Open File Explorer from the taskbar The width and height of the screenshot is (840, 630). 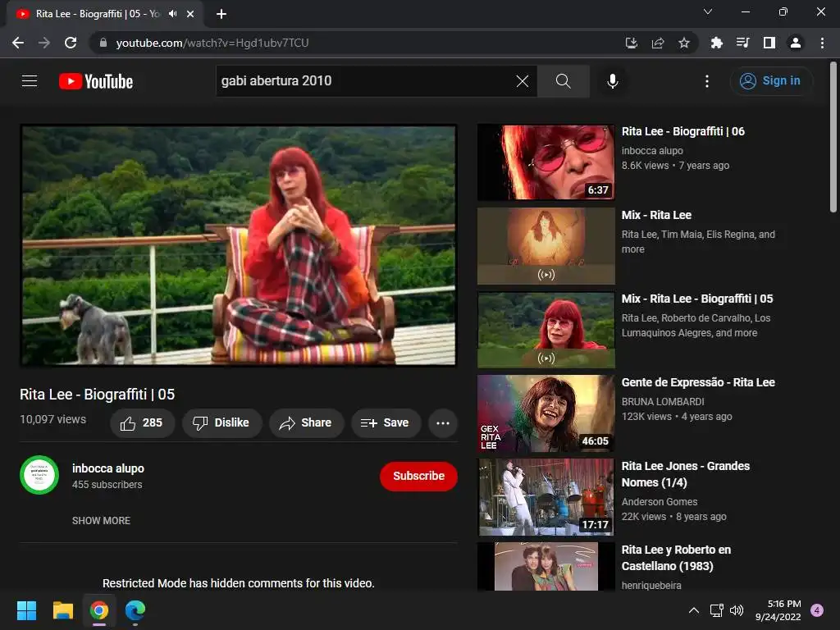pyautogui.click(x=62, y=610)
